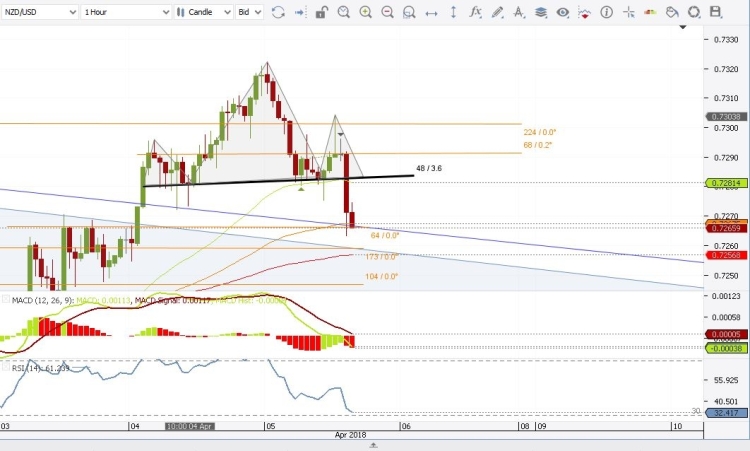This screenshot has height=451, width=750.
Task: Click the zoom out magnifier icon
Action: [387, 12]
